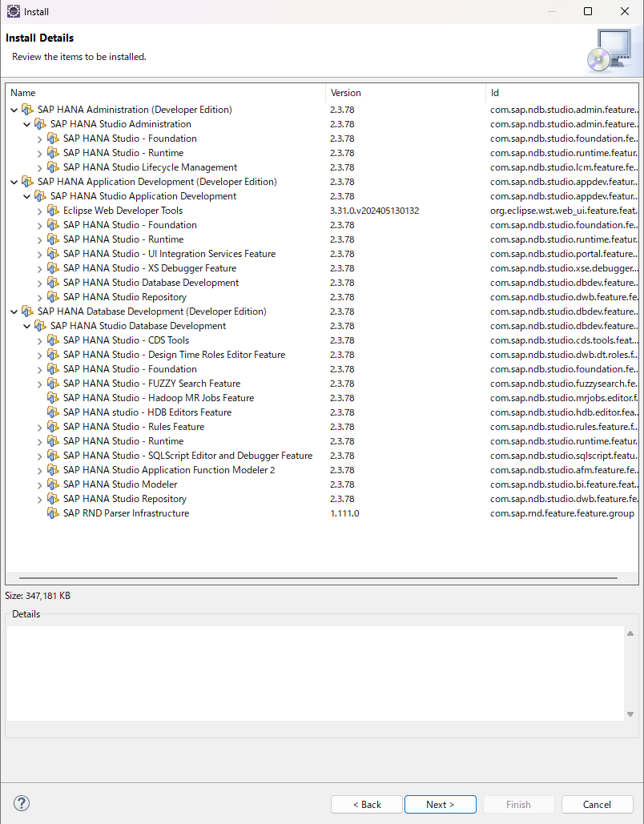Select the SAP HANA Studio Repository row under Application Development
Viewport: 644px width, 824px height.
(322, 297)
